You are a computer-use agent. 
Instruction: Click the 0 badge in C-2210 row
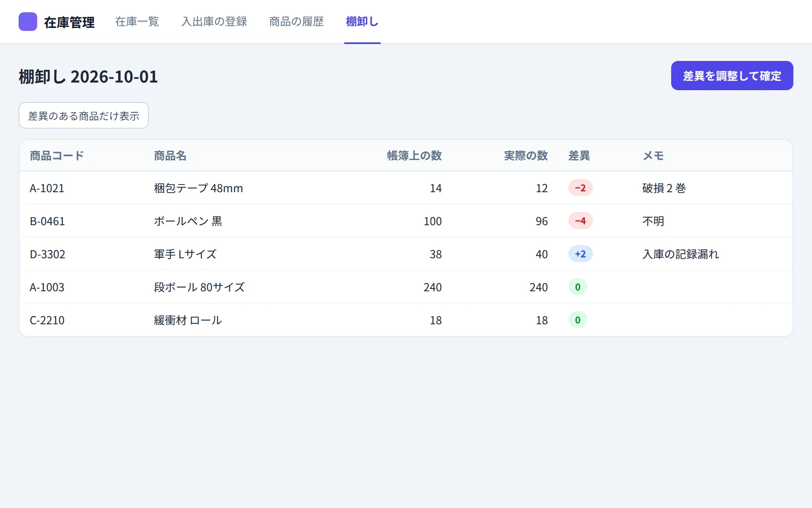click(x=578, y=320)
